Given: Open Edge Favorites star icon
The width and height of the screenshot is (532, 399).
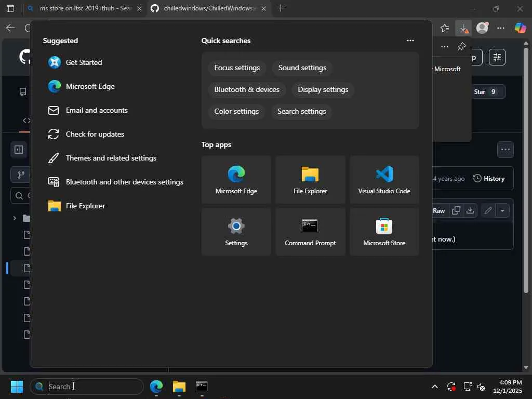Looking at the screenshot, I should 445,28.
